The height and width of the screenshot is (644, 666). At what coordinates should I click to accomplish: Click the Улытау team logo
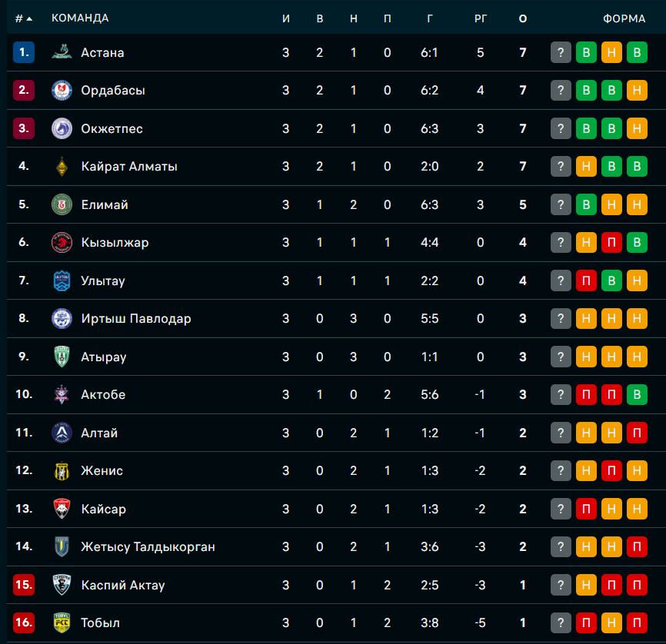pyautogui.click(x=62, y=281)
